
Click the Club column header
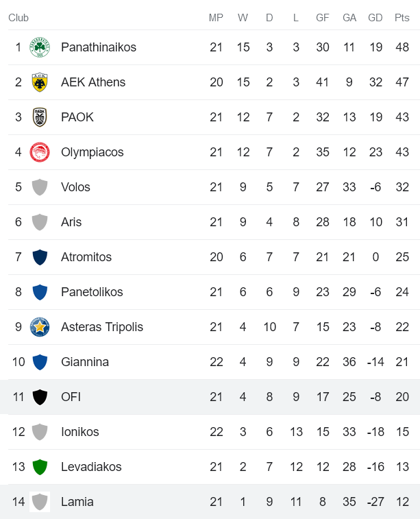[x=18, y=18]
